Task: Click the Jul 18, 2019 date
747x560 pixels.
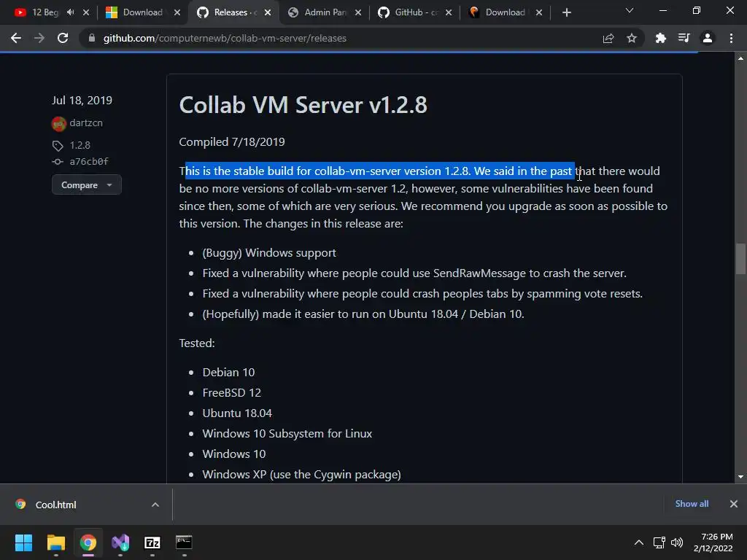Action: coord(82,101)
